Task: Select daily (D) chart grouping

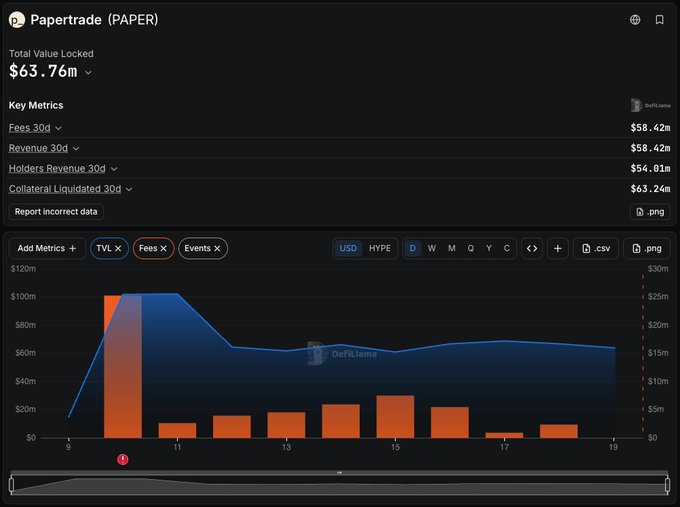Action: (x=412, y=248)
